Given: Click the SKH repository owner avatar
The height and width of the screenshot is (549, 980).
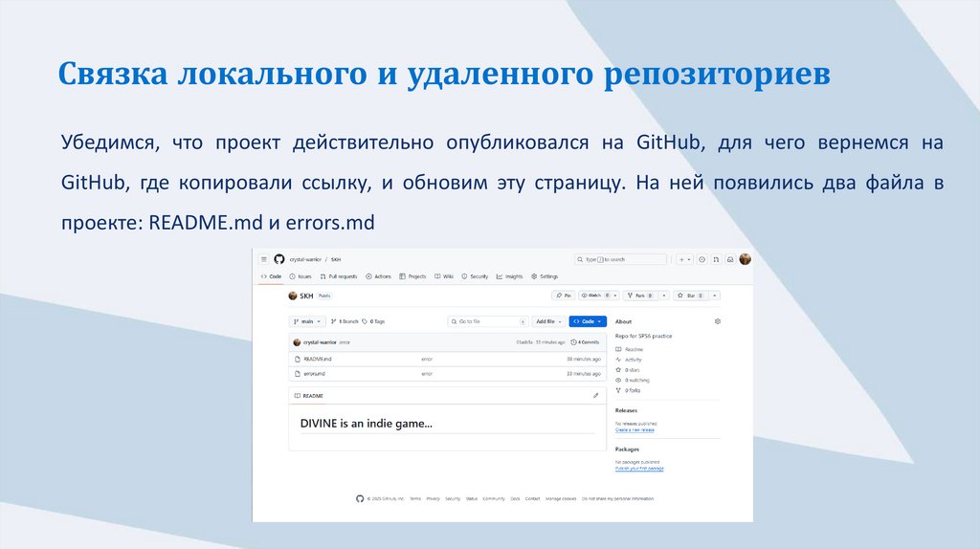Looking at the screenshot, I should (293, 296).
